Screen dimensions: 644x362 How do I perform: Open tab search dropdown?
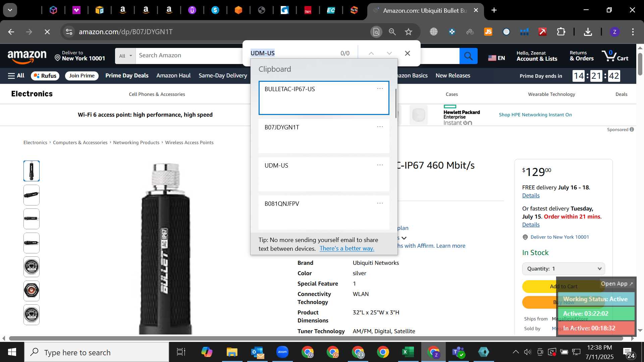tap(10, 10)
